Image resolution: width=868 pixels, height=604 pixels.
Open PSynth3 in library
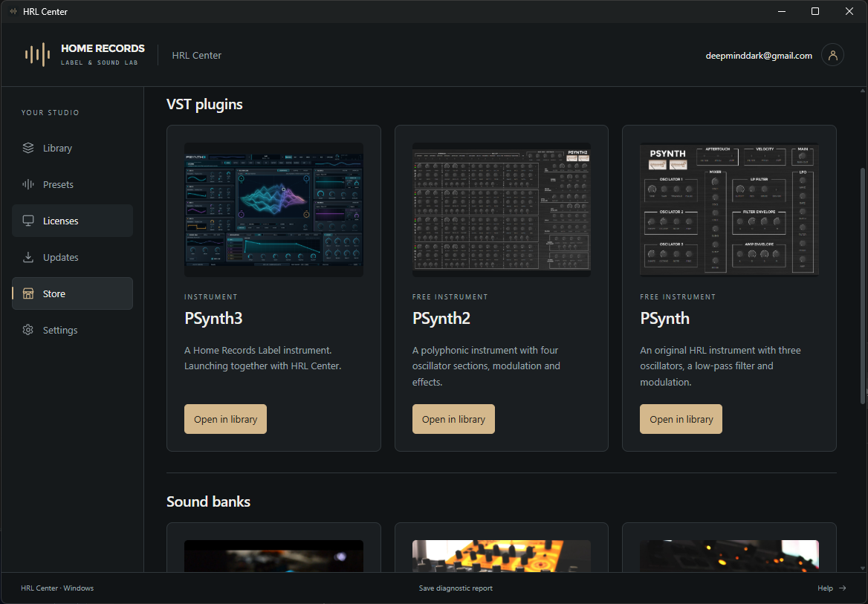tap(225, 419)
